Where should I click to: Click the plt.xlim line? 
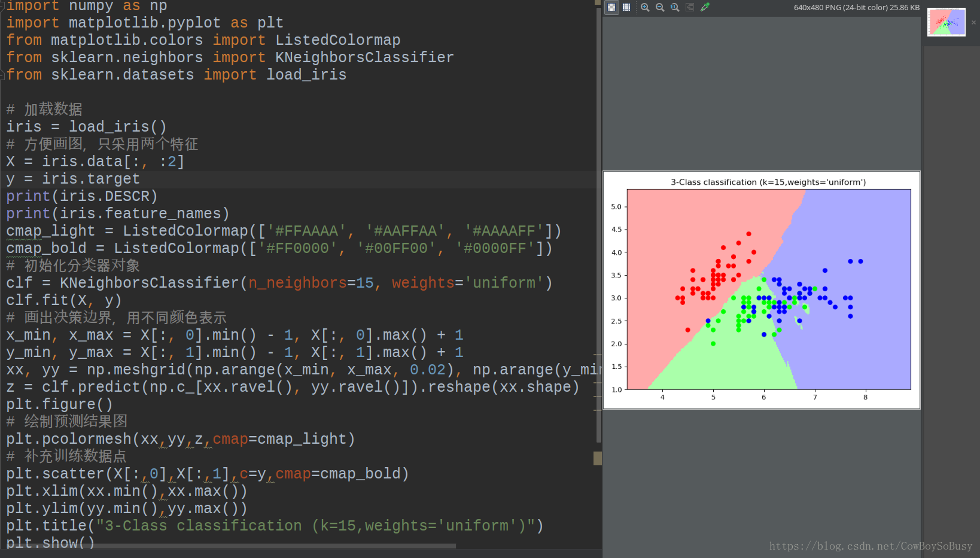click(x=127, y=491)
